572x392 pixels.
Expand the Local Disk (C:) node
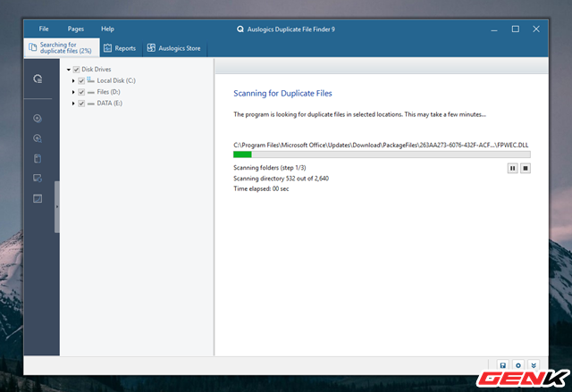click(x=73, y=80)
